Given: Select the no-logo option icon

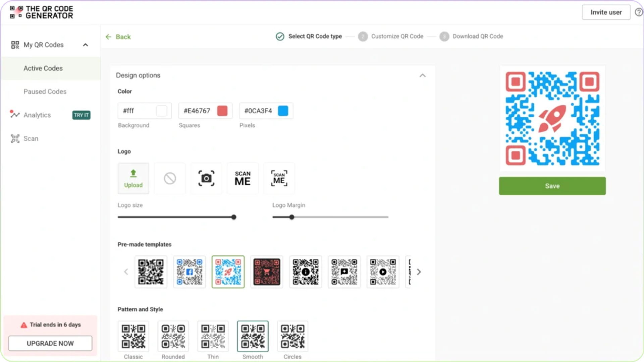Looking at the screenshot, I should [170, 178].
